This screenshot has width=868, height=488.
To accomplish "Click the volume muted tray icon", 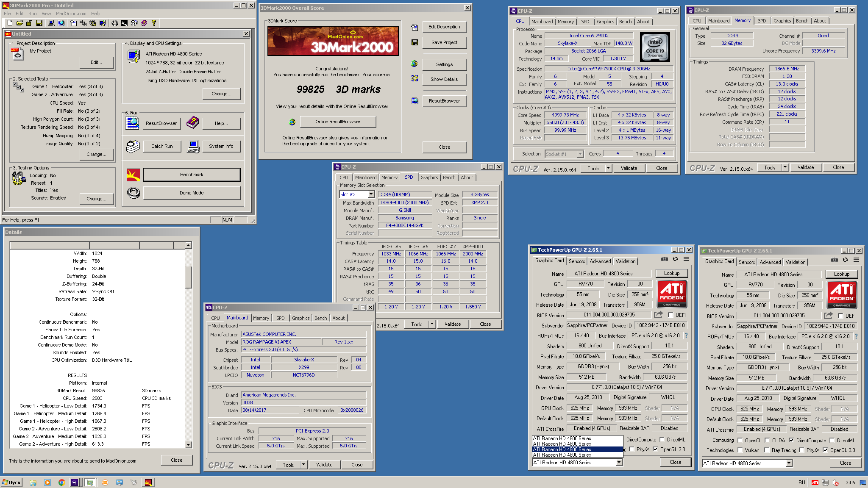I will pyautogui.click(x=835, y=482).
